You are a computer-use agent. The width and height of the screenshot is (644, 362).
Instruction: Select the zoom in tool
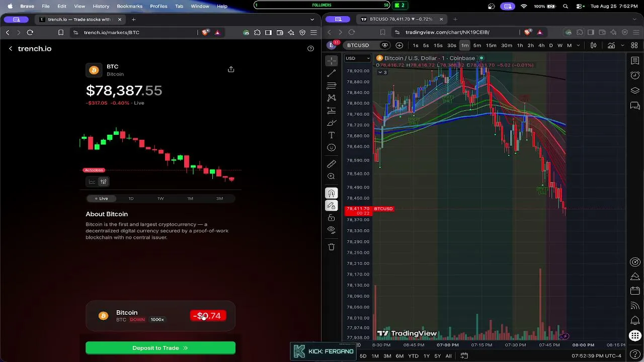331,176
